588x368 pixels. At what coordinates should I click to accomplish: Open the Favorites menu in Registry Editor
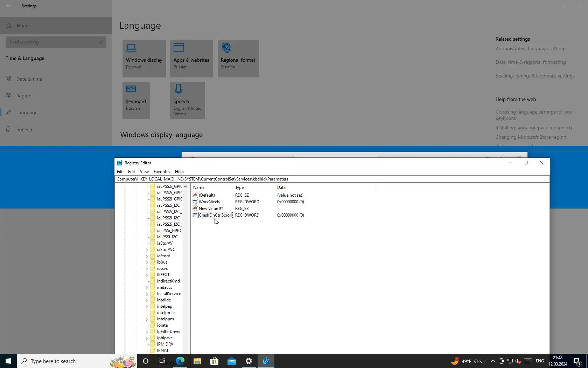click(x=162, y=172)
